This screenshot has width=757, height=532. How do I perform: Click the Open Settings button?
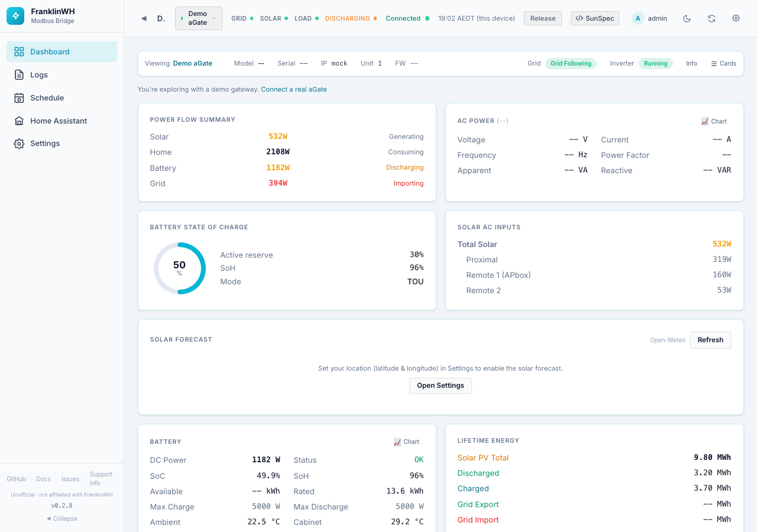pos(441,385)
